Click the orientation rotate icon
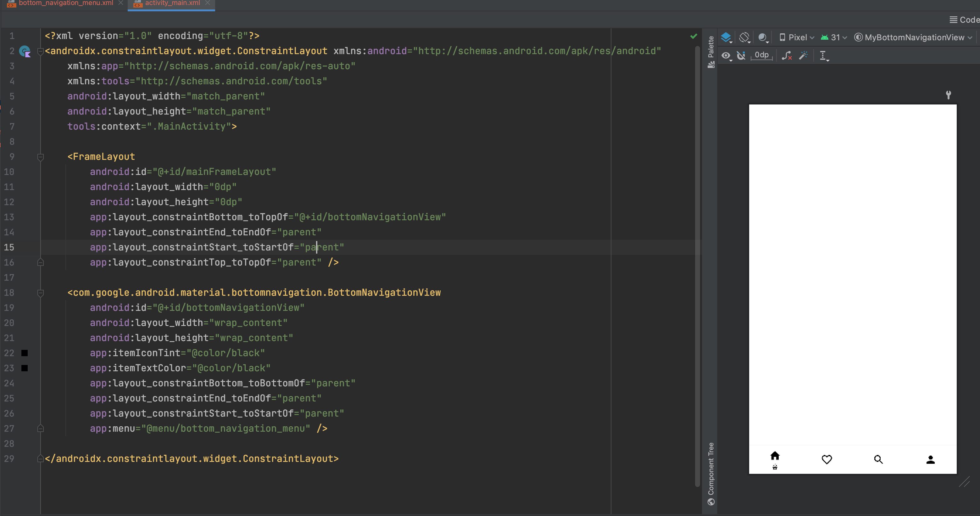This screenshot has width=980, height=516. point(744,37)
